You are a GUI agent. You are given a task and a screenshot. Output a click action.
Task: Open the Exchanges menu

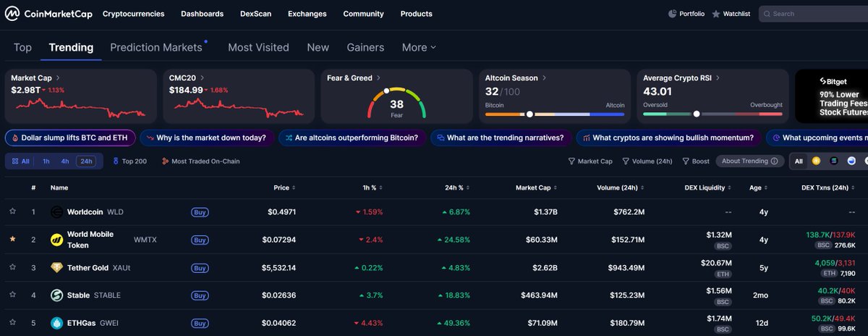(307, 14)
